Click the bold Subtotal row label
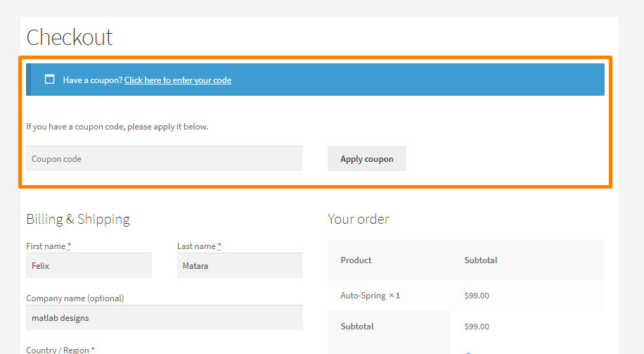 [x=357, y=327]
